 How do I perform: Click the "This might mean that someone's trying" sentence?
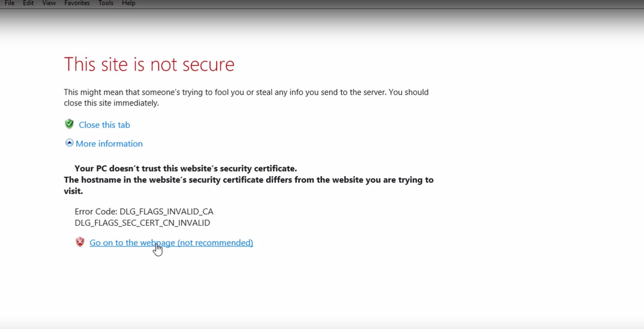click(x=246, y=92)
